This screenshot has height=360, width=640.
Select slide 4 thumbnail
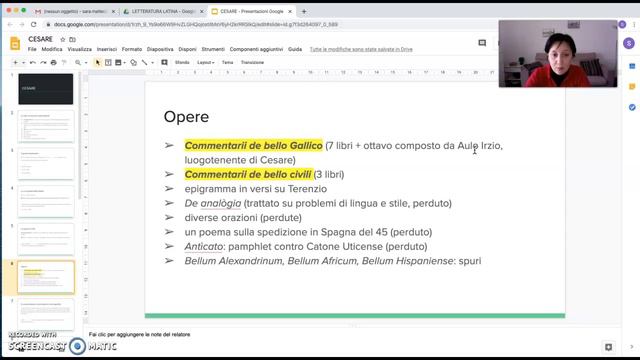(x=46, y=202)
